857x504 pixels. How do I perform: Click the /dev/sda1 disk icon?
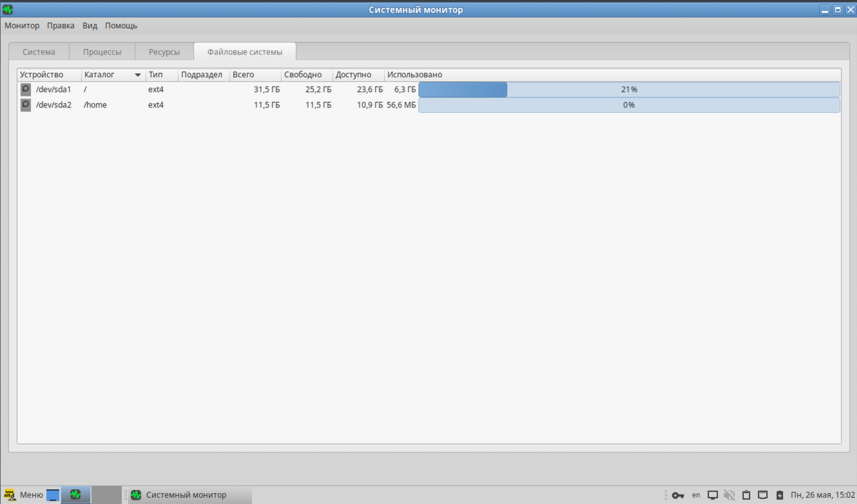tap(26, 90)
